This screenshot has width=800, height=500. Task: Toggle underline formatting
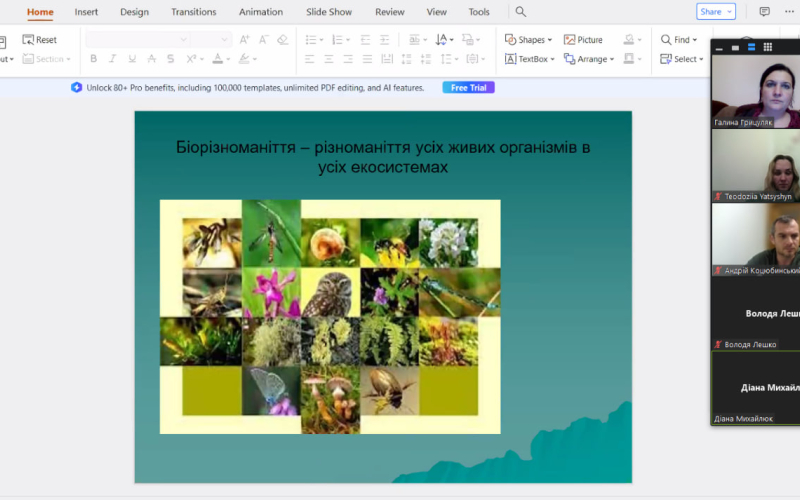coord(132,59)
